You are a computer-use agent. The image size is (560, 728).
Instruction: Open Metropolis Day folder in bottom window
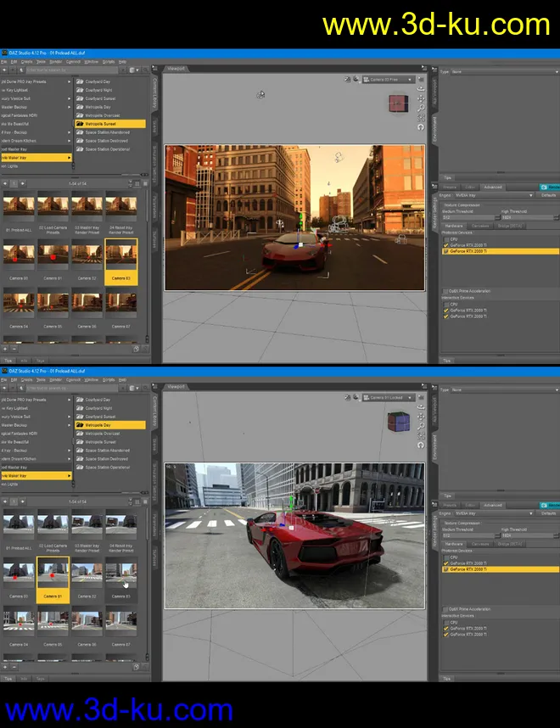coord(98,424)
